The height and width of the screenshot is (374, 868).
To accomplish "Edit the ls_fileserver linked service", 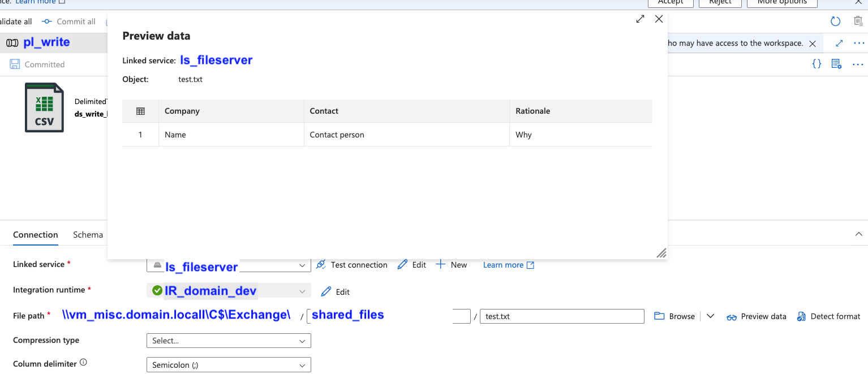I will pos(412,265).
